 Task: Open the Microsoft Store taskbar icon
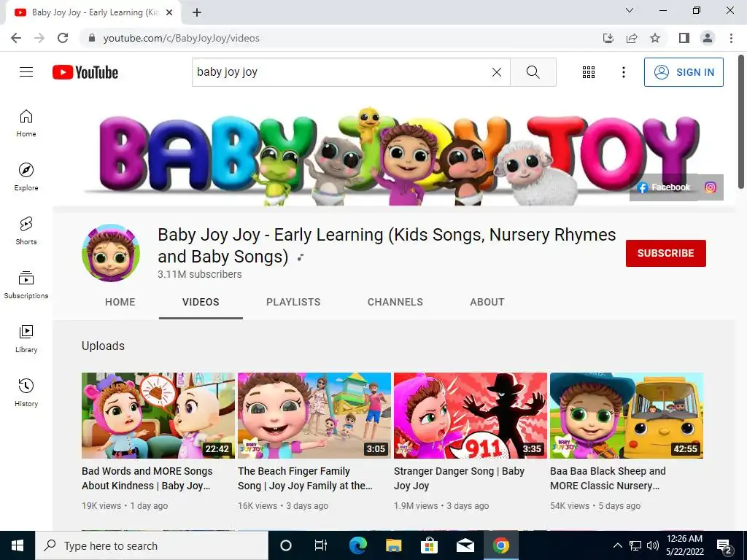[429, 545]
